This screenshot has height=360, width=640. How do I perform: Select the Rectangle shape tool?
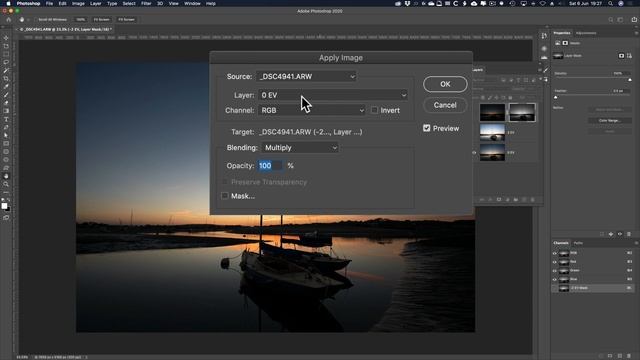[6, 144]
